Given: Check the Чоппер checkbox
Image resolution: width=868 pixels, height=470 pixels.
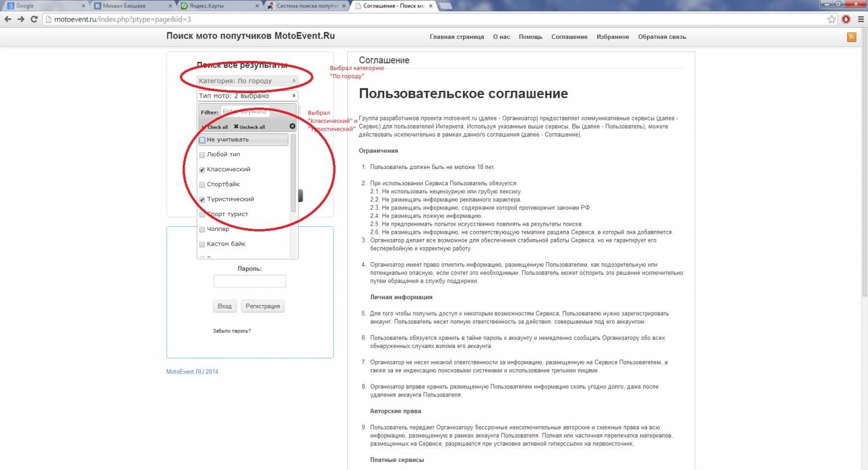Looking at the screenshot, I should (202, 229).
